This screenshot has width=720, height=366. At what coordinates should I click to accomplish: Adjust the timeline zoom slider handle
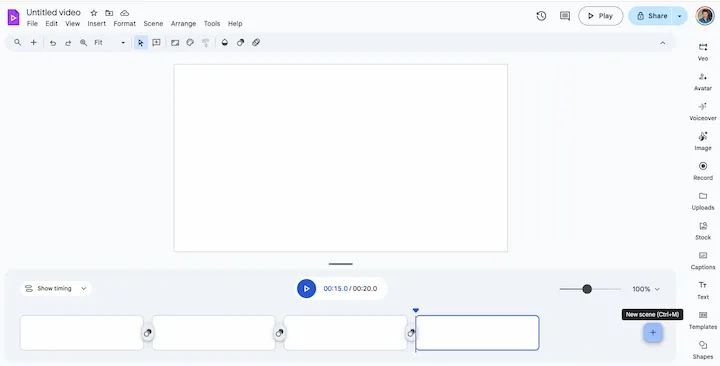click(587, 289)
